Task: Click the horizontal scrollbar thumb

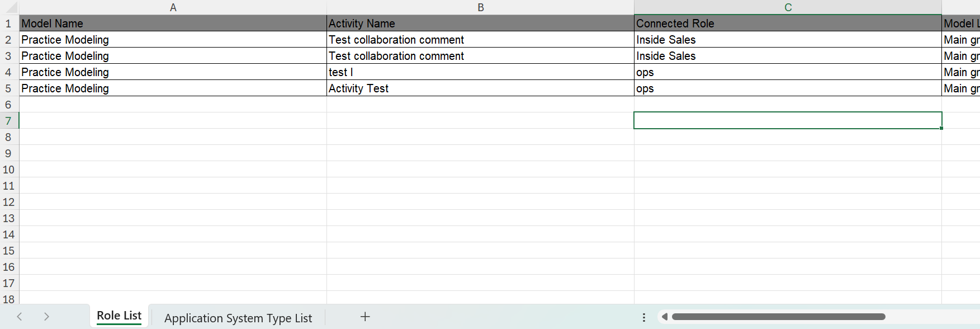Action: pyautogui.click(x=778, y=317)
